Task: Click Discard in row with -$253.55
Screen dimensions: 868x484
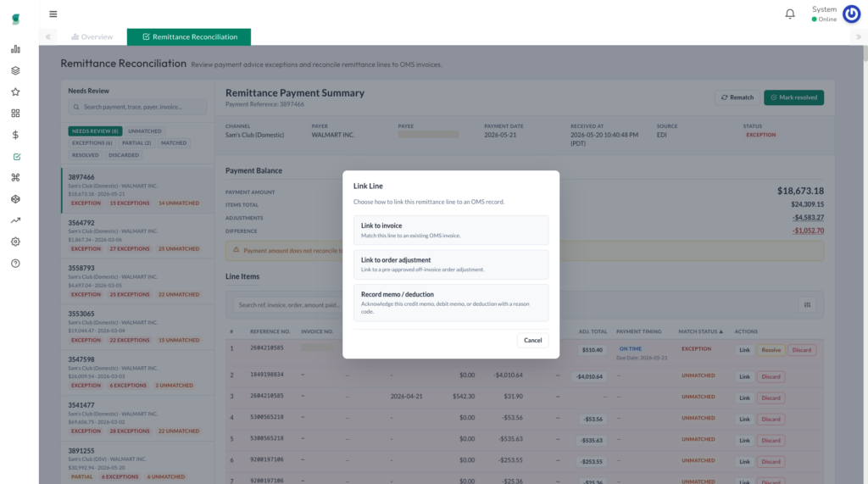Action: [771, 462]
